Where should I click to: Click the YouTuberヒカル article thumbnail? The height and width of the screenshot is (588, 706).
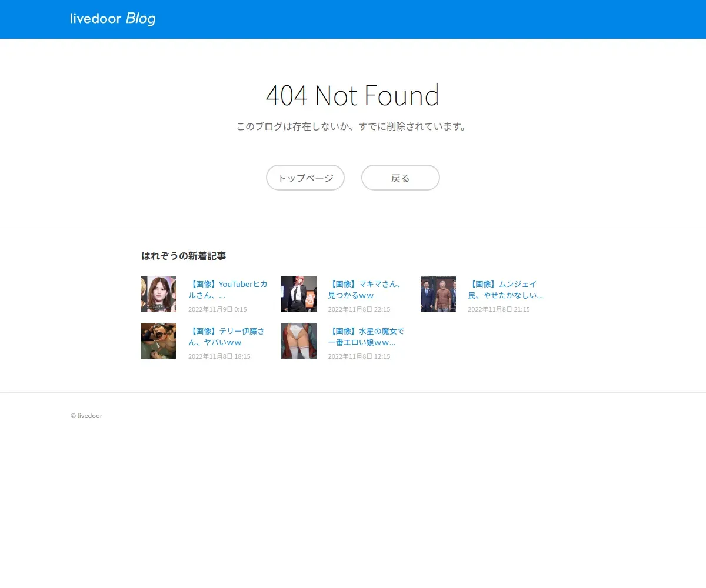click(x=159, y=294)
